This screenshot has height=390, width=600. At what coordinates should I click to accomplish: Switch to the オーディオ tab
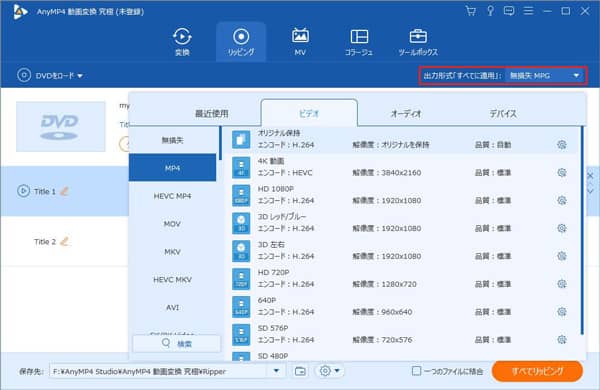[406, 113]
